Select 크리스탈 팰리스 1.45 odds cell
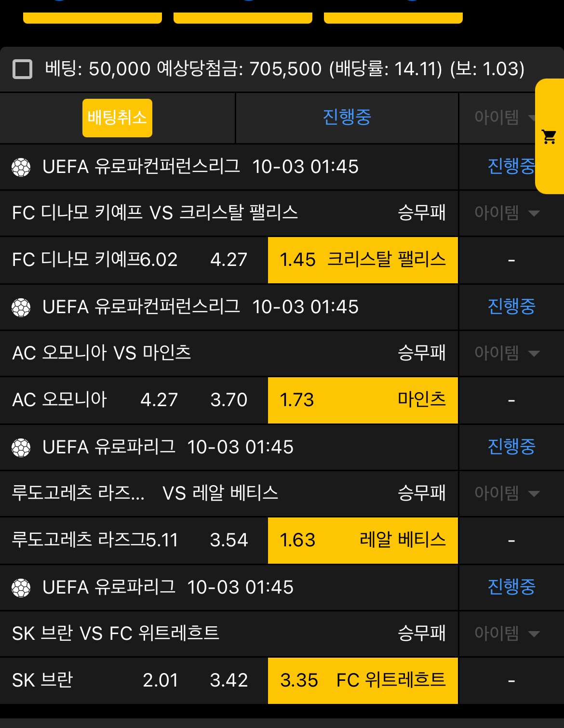 click(x=363, y=260)
